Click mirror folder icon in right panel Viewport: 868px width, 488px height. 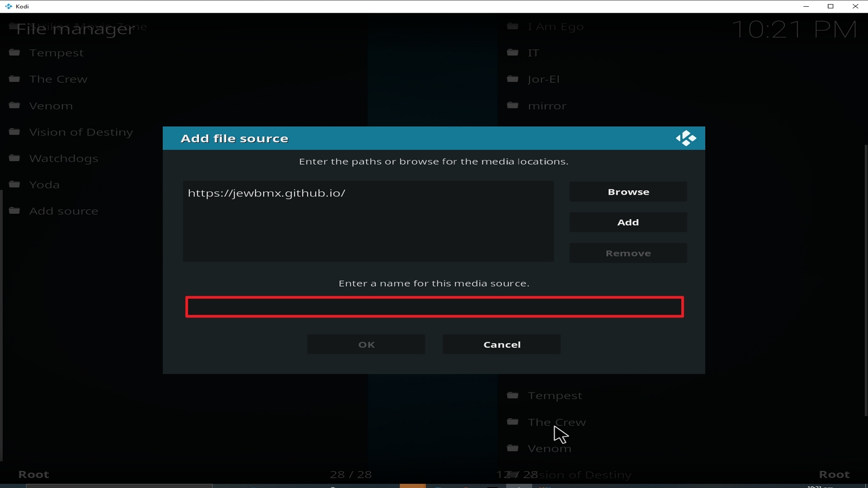(x=513, y=105)
